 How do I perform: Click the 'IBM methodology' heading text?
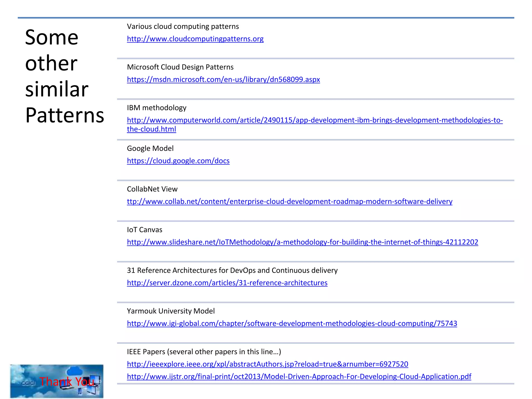(157, 108)
